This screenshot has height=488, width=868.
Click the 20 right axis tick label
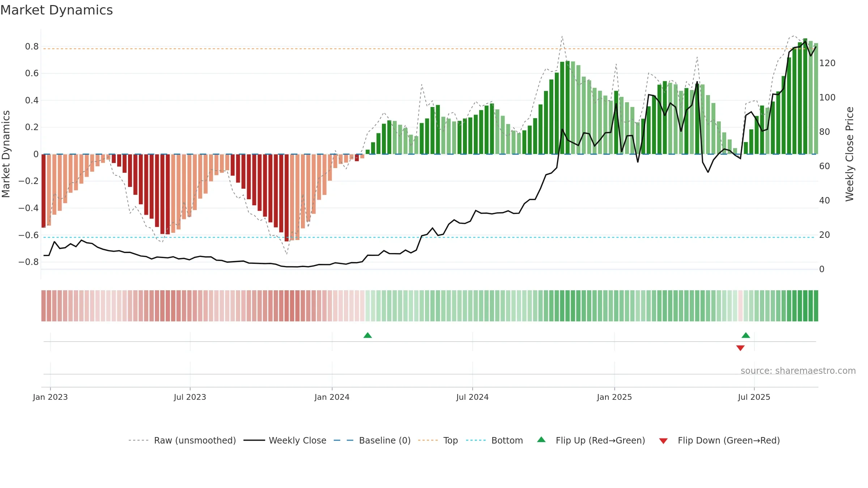[x=825, y=235]
